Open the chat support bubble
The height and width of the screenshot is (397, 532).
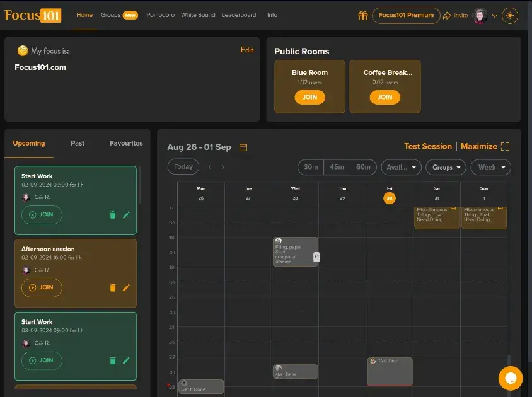click(x=510, y=378)
